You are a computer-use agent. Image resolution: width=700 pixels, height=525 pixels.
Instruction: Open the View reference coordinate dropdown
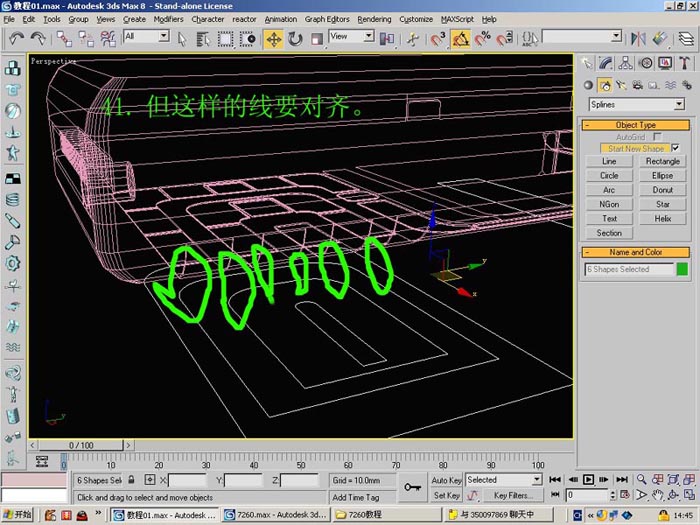click(x=351, y=37)
